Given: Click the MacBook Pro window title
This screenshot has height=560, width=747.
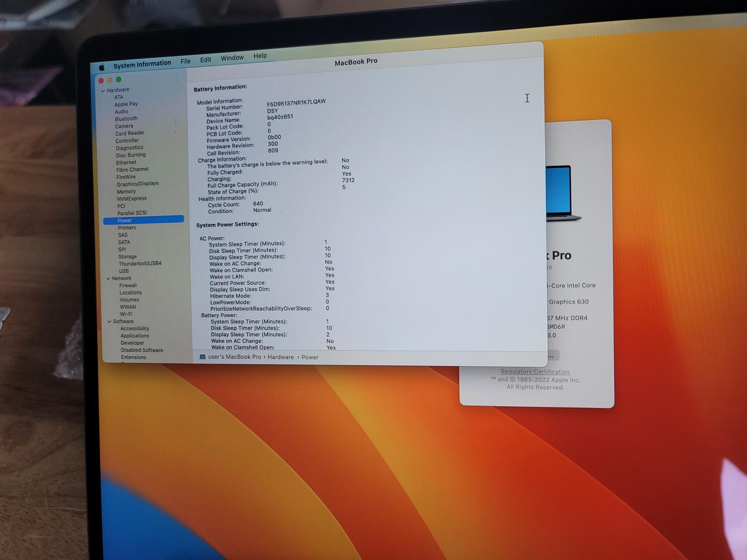Looking at the screenshot, I should pos(356,62).
